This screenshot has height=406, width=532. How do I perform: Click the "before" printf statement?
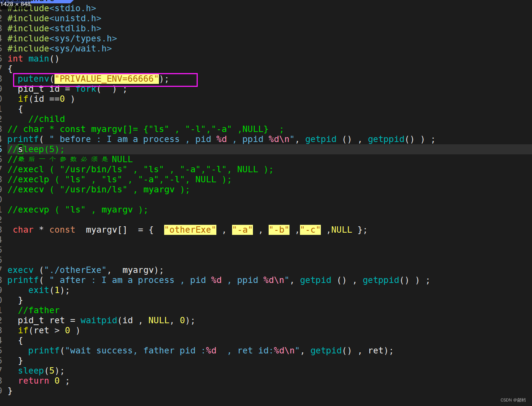click(x=221, y=139)
